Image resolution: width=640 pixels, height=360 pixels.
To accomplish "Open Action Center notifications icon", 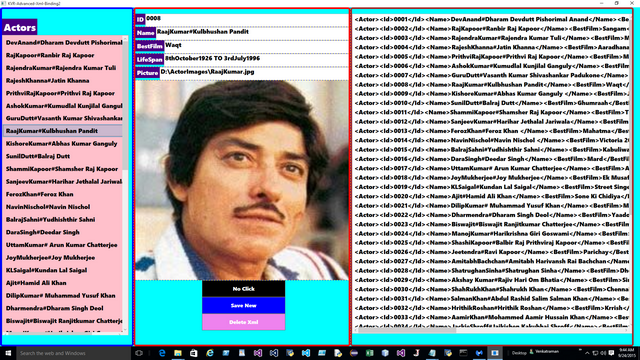I will (611, 353).
